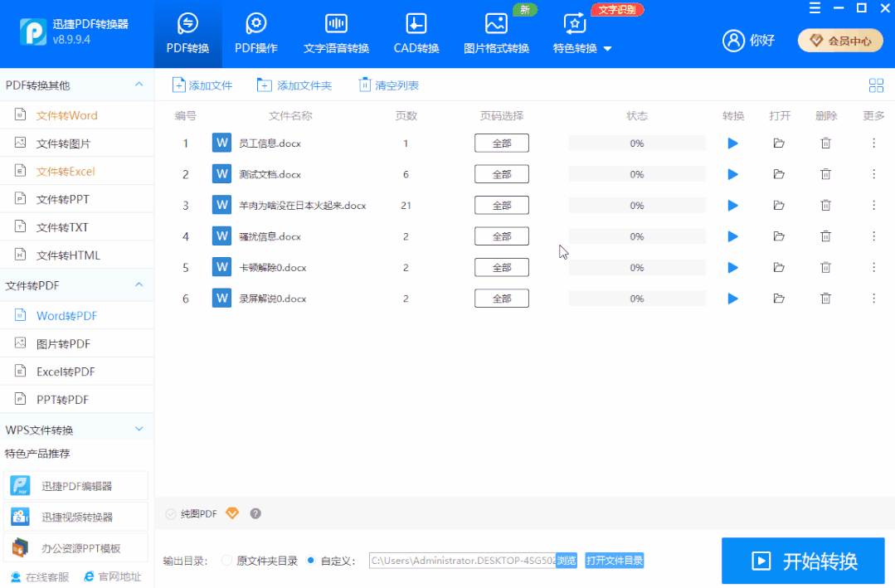Click the output directory path field
895x588 pixels.
pyautogui.click(x=462, y=561)
